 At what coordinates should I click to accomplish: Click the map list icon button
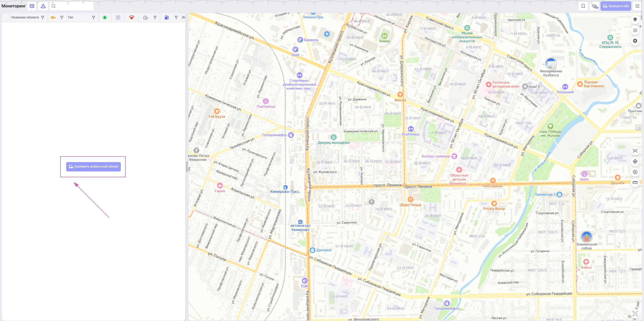point(635,30)
